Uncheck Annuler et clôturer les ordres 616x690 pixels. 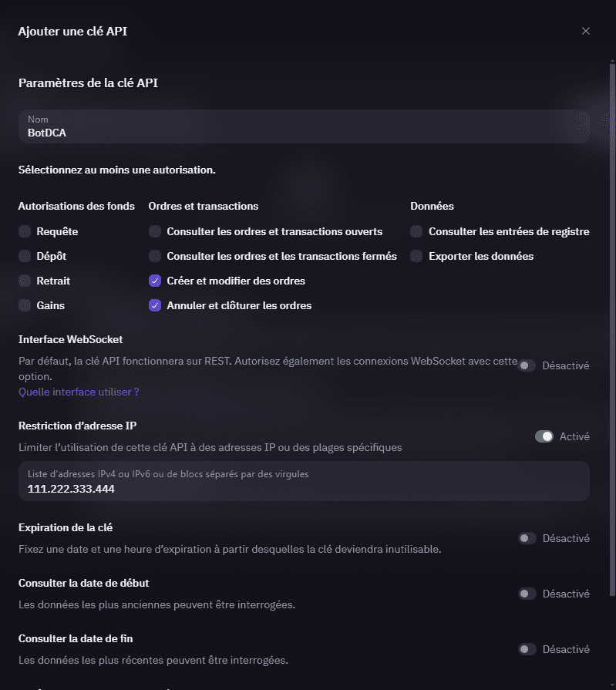click(155, 305)
